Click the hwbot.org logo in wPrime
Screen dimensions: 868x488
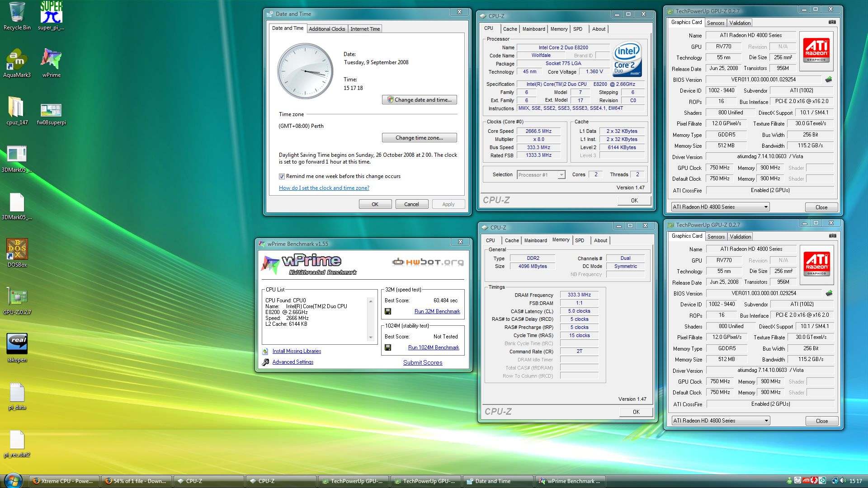point(428,262)
